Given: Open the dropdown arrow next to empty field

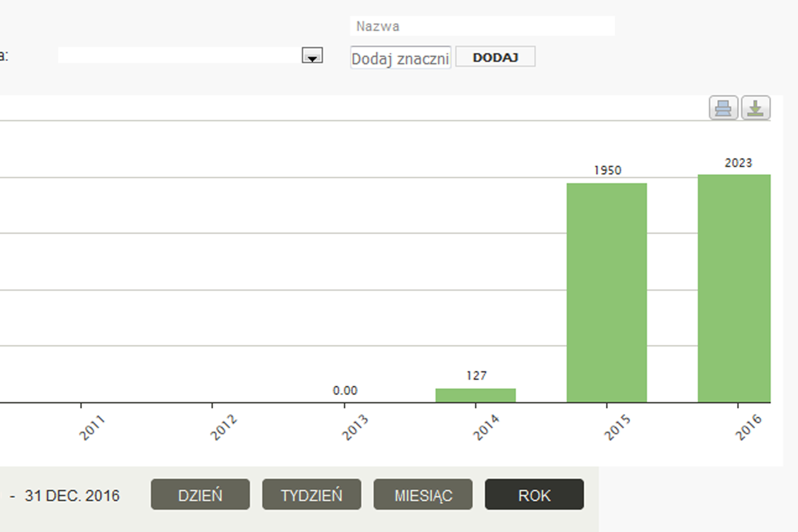Looking at the screenshot, I should click(x=312, y=56).
